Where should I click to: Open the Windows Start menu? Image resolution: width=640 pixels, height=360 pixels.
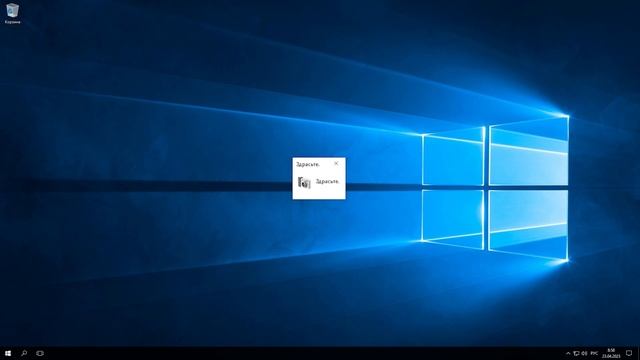[8, 353]
